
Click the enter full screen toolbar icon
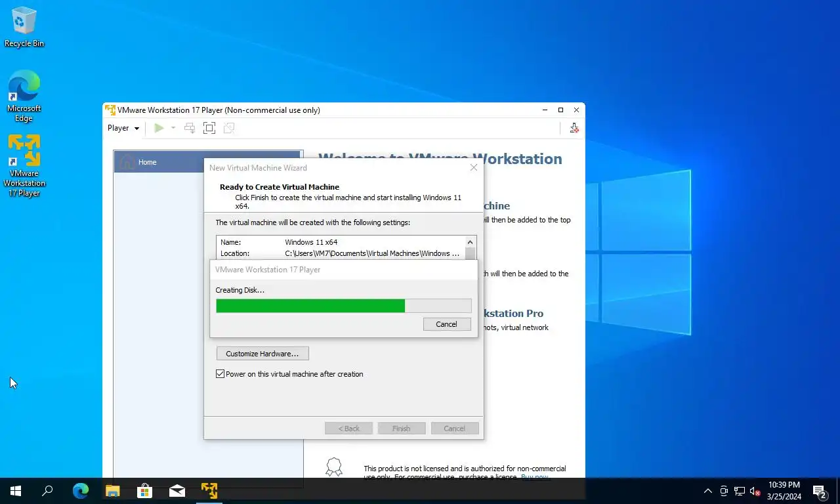[x=209, y=128]
